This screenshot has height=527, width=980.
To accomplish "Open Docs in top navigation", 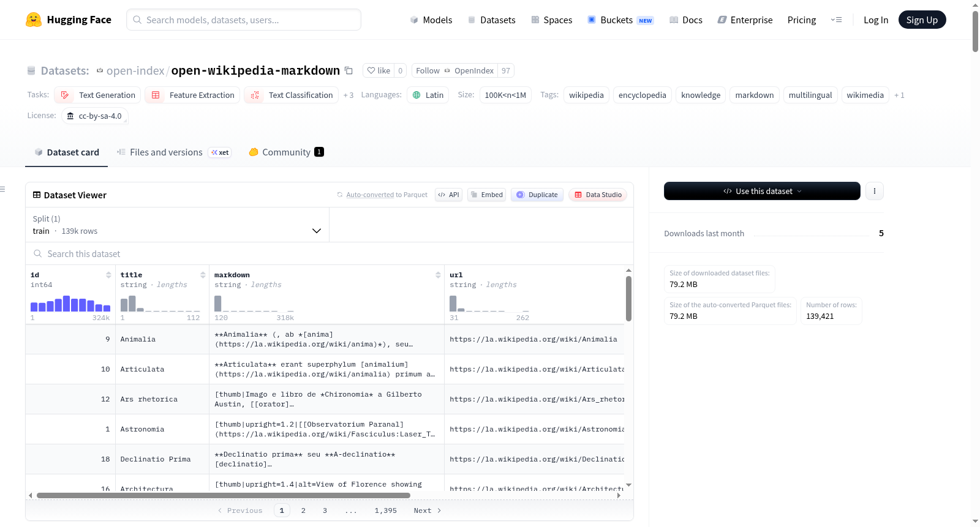I will coord(685,20).
